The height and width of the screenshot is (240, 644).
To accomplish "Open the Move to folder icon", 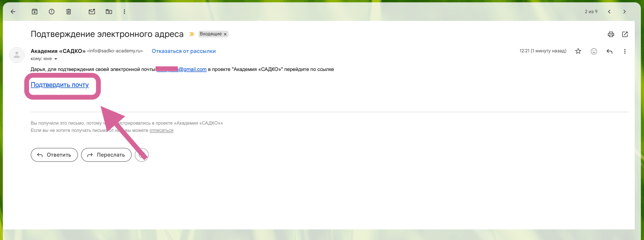I will (109, 12).
